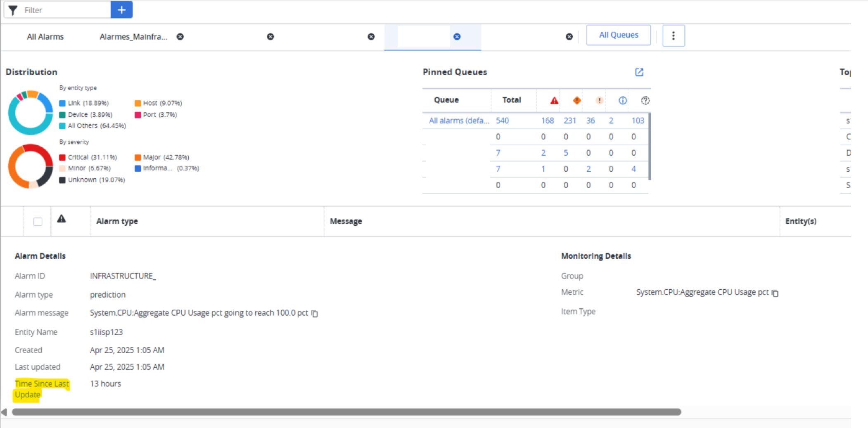Open the three-dot more options menu
The height and width of the screenshot is (428, 868).
coord(673,36)
